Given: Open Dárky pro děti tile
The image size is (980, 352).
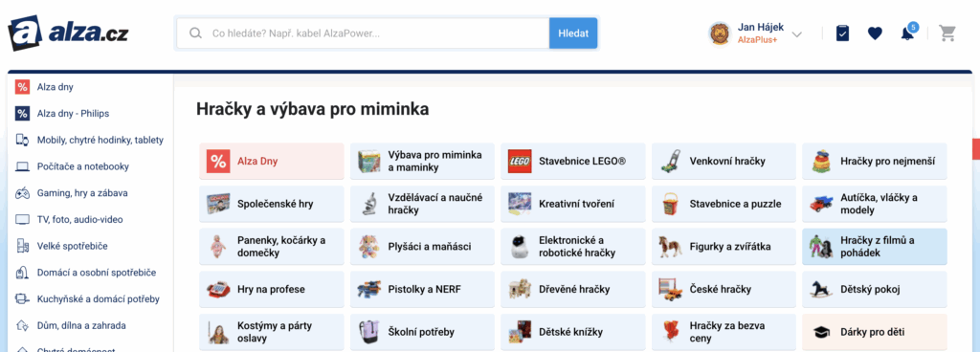Looking at the screenshot, I should 875,332.
